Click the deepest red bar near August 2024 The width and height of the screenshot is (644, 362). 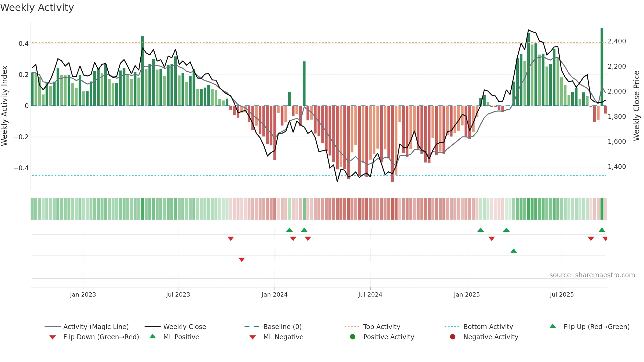[x=392, y=144]
